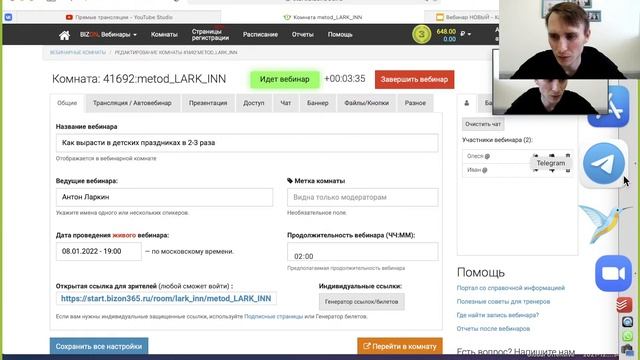Click the Название вебинара input field
Image resolution: width=640 pixels, height=360 pixels.
[247, 143]
